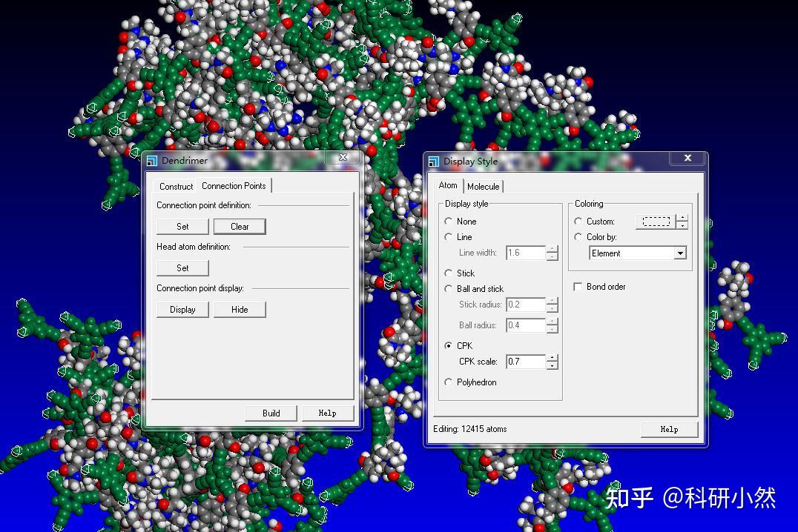Select the Stick display style
This screenshot has width=798, height=532.
click(448, 273)
